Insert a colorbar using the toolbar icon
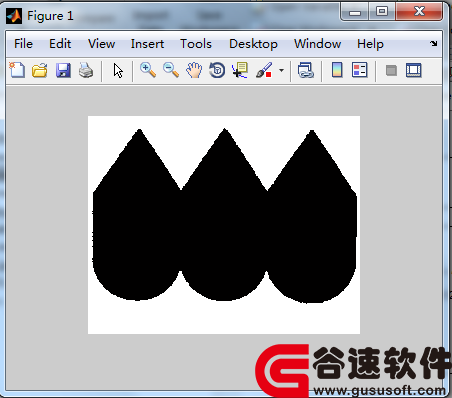The width and height of the screenshot is (452, 398). click(x=337, y=70)
